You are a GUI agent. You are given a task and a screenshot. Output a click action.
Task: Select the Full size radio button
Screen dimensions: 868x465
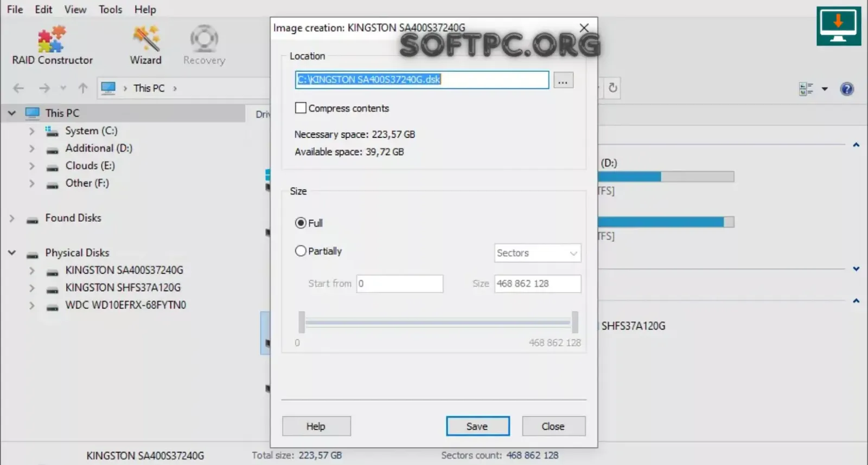point(301,223)
